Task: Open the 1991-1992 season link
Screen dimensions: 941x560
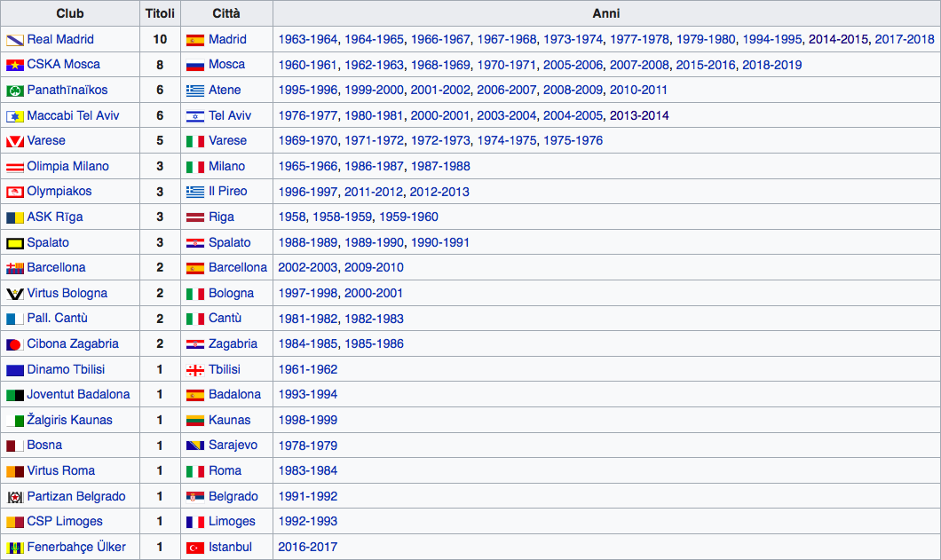Action: tap(308, 496)
